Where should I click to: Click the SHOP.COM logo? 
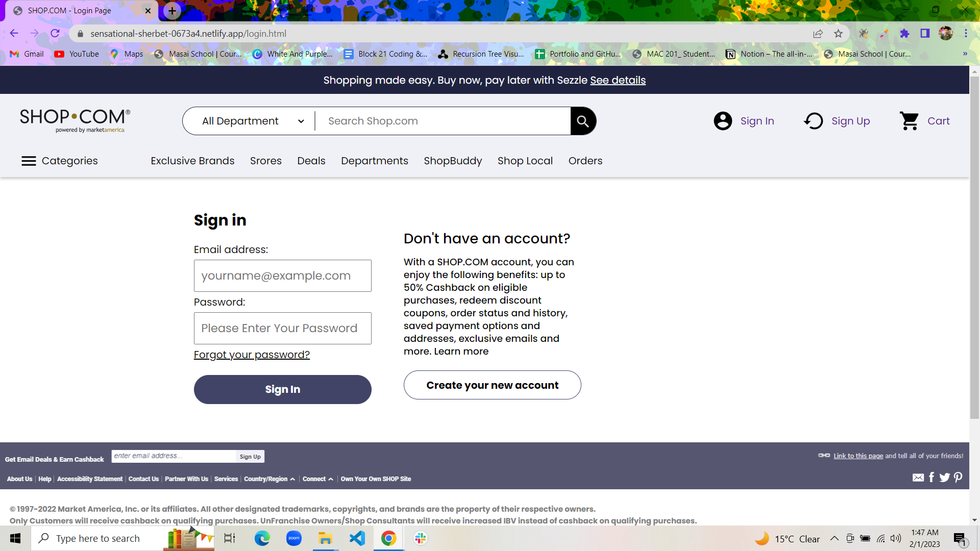click(75, 120)
